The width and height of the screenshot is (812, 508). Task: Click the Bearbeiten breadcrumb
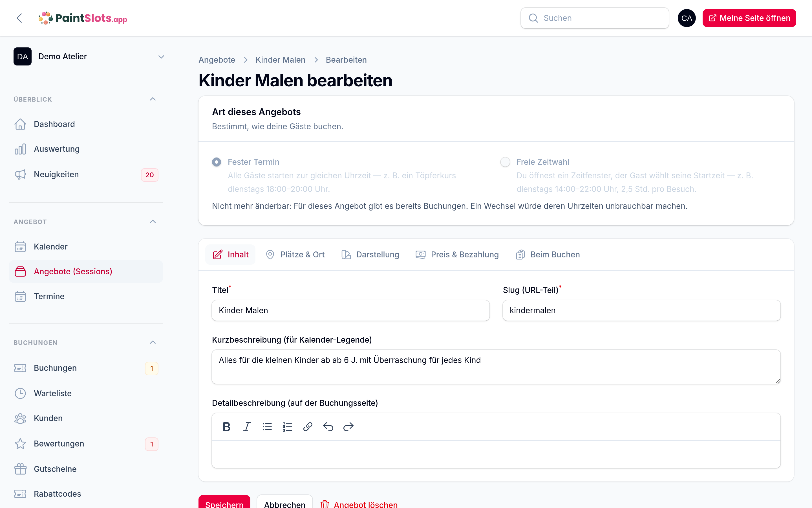point(346,60)
